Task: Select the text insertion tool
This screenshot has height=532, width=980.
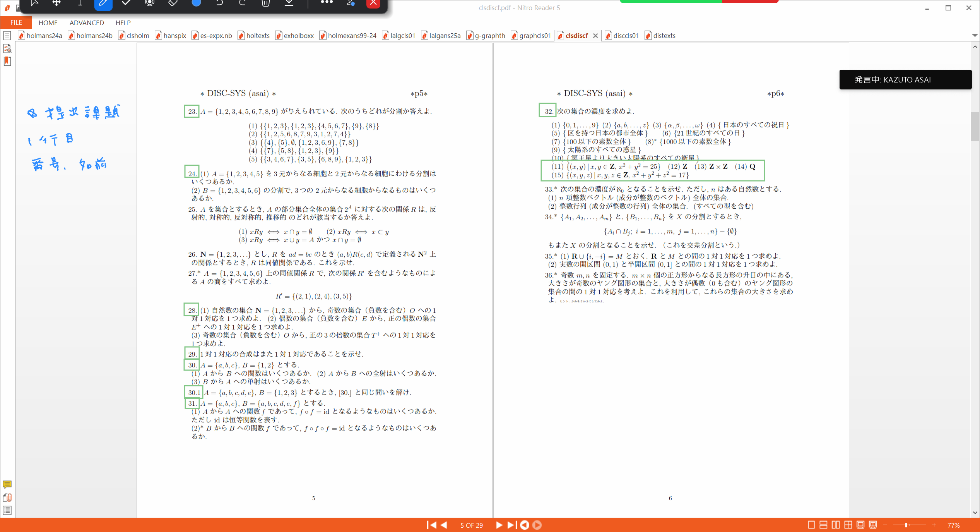Action: (x=80, y=3)
